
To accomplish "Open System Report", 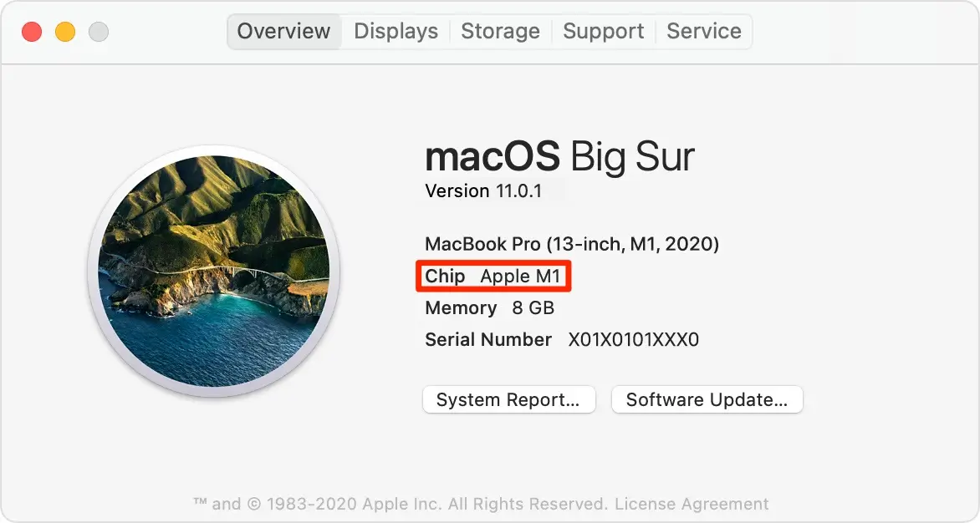I will click(508, 399).
